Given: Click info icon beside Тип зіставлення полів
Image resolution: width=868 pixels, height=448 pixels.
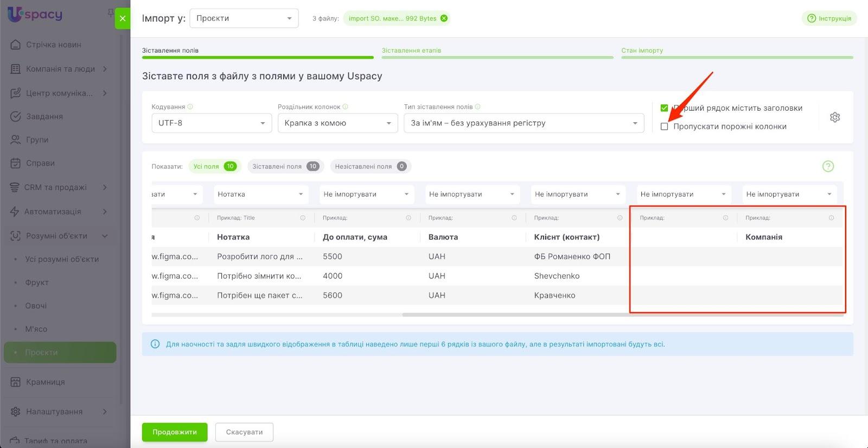Looking at the screenshot, I should 478,107.
